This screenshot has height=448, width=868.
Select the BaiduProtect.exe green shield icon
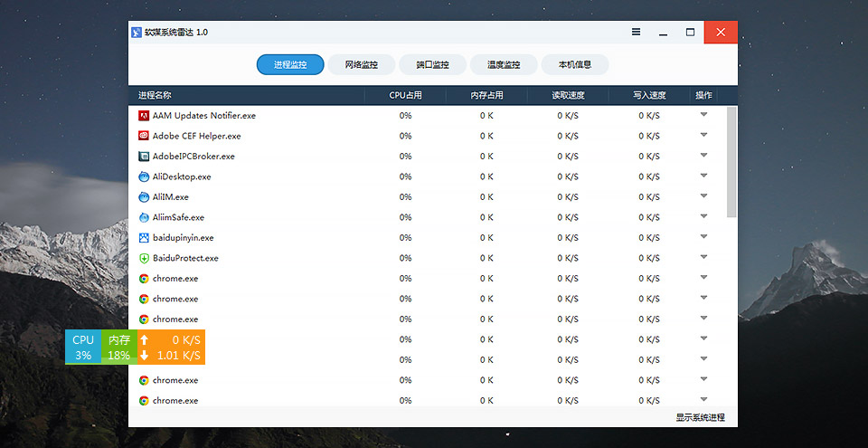[144, 258]
